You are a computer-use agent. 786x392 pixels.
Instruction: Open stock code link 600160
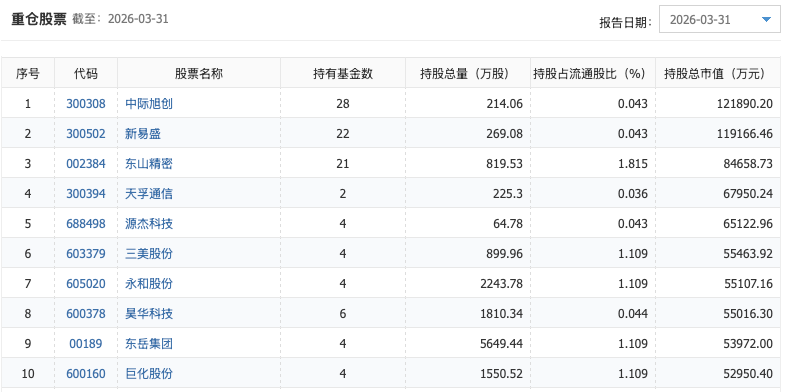click(86, 374)
